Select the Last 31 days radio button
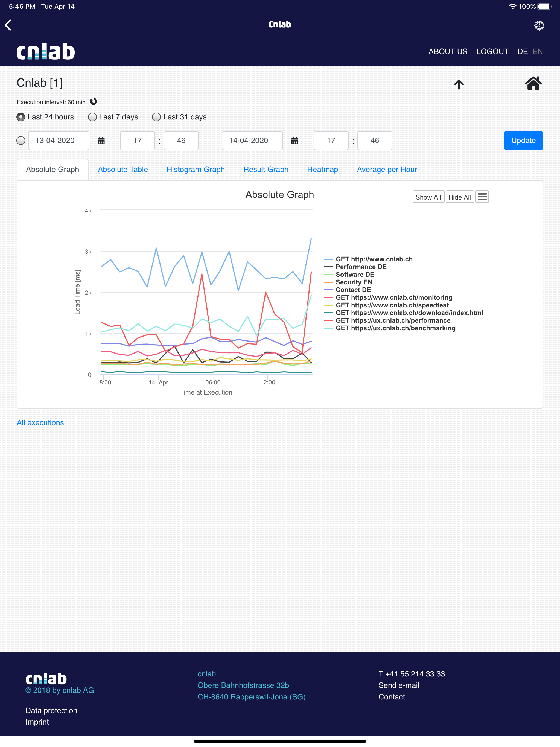This screenshot has width=560, height=747. tap(156, 117)
